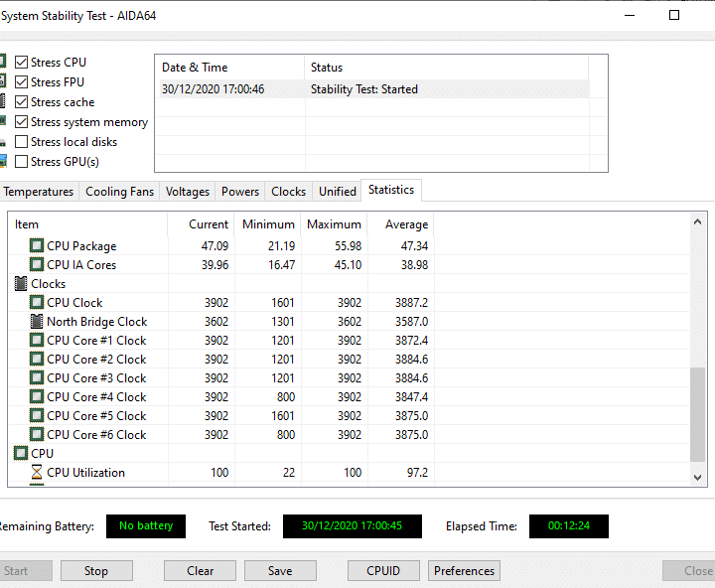Click the CPU Package sensor icon
The width and height of the screenshot is (715, 588).
tap(37, 246)
